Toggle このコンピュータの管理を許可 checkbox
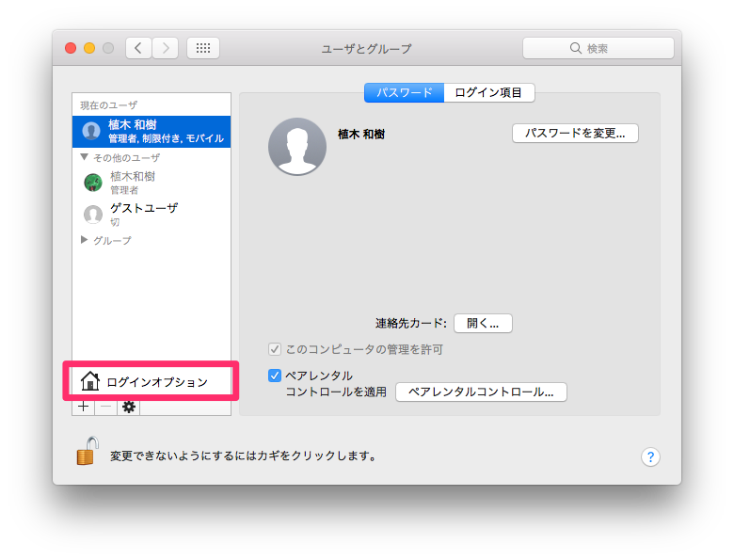The width and height of the screenshot is (734, 560). [275, 349]
